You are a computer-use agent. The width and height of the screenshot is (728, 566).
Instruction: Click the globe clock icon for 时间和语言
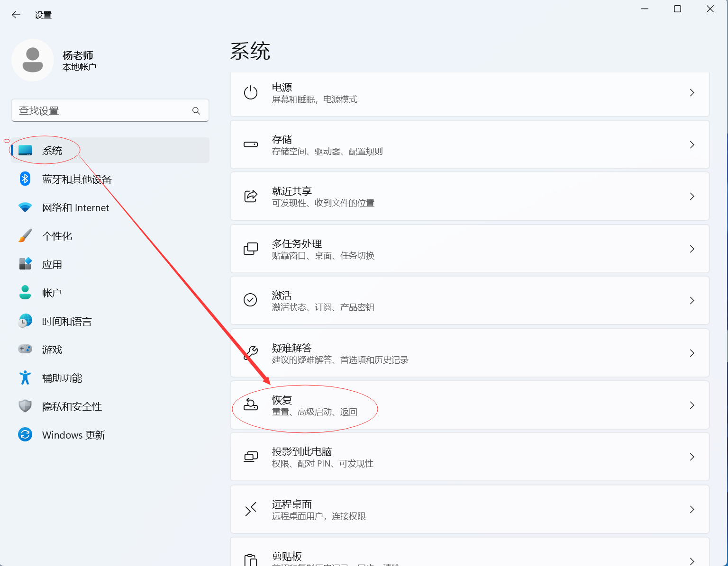[x=25, y=321]
